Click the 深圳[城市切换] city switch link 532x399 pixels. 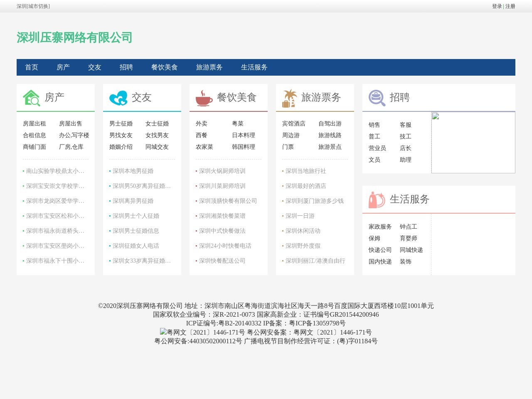pos(33,6)
